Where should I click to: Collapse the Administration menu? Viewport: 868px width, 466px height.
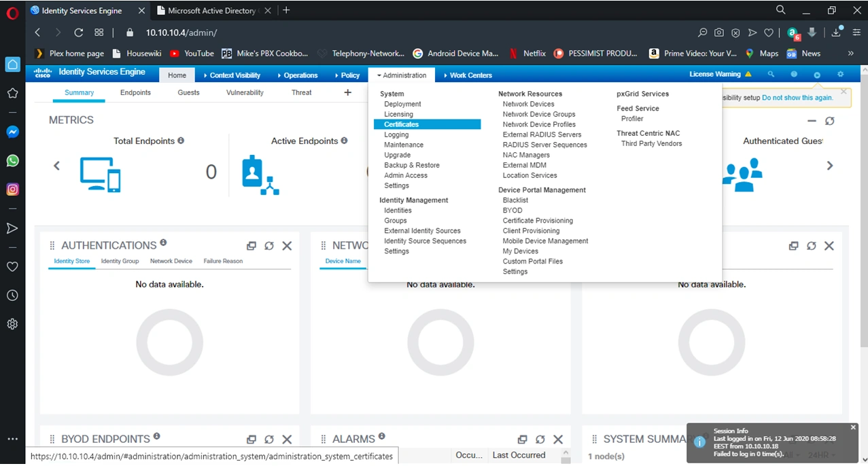point(402,75)
